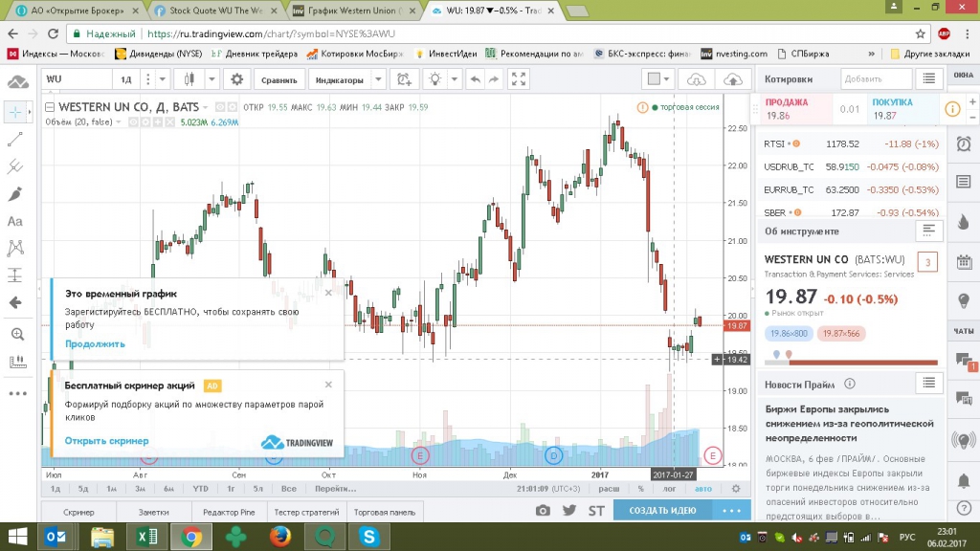Open the Индикаторы dropdown arrow
This screenshot has width=980, height=551.
coord(379,79)
